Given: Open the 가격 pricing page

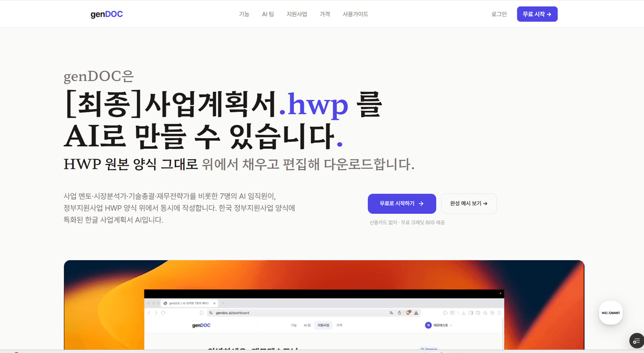Looking at the screenshot, I should [x=325, y=15].
